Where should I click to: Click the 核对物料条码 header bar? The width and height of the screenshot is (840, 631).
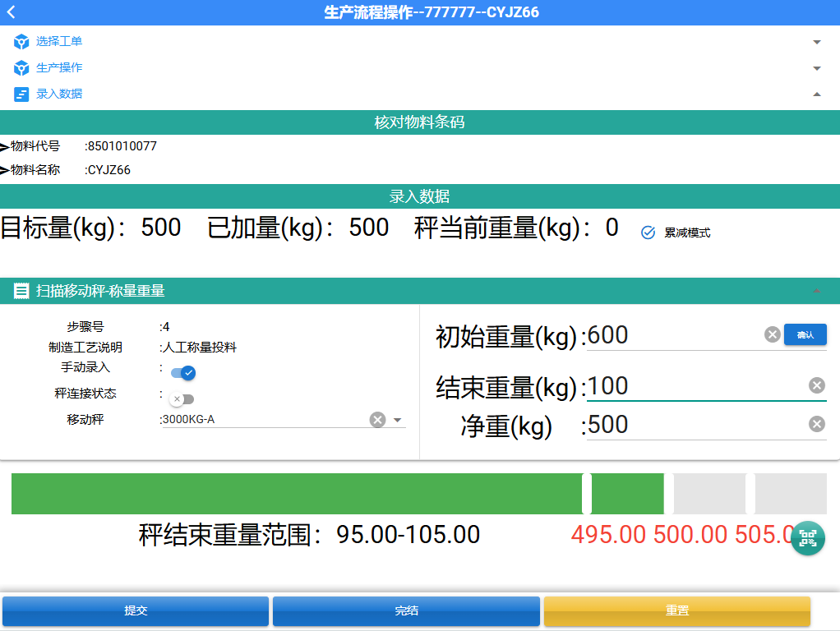[x=420, y=122]
